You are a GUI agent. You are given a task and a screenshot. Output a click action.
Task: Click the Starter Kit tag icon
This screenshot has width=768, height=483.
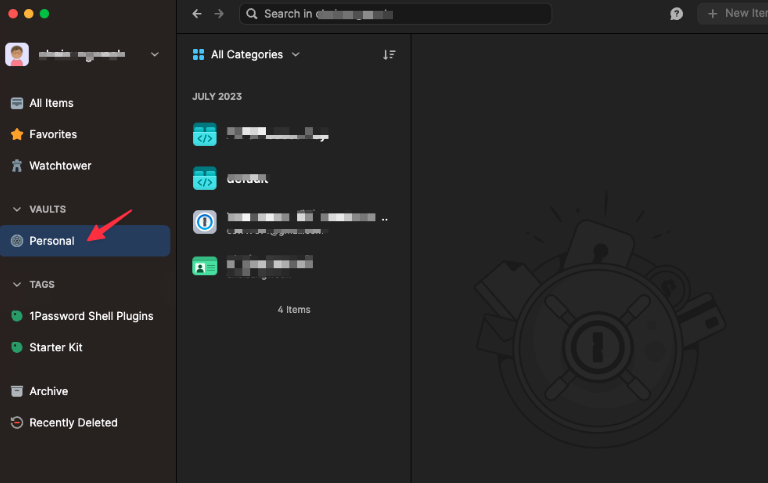[x=17, y=347]
